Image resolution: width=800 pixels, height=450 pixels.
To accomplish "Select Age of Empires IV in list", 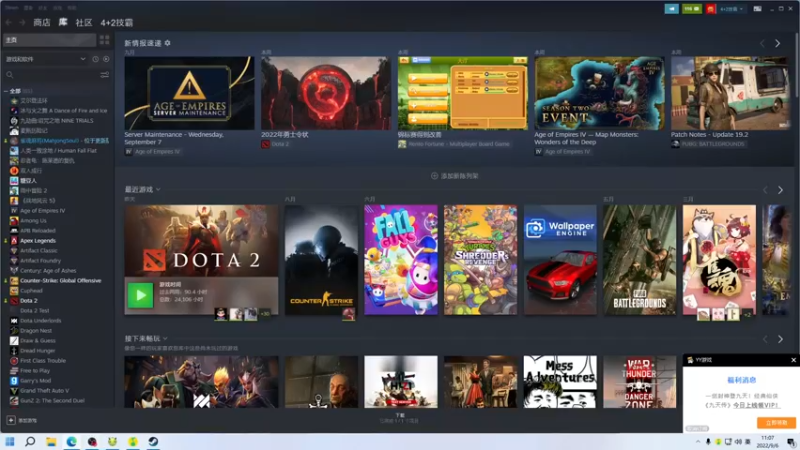I will [43, 211].
